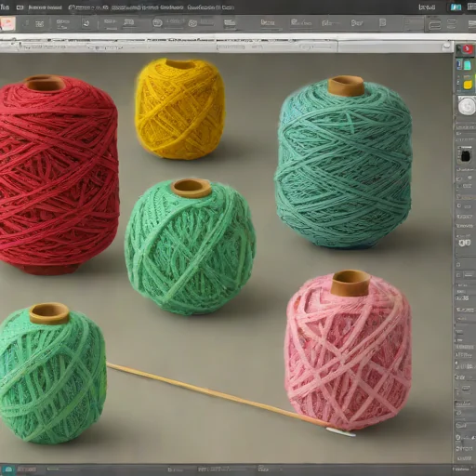The image size is (476, 476).
Task: Click the small blue icon beside teal swatch
Action: 459,65
